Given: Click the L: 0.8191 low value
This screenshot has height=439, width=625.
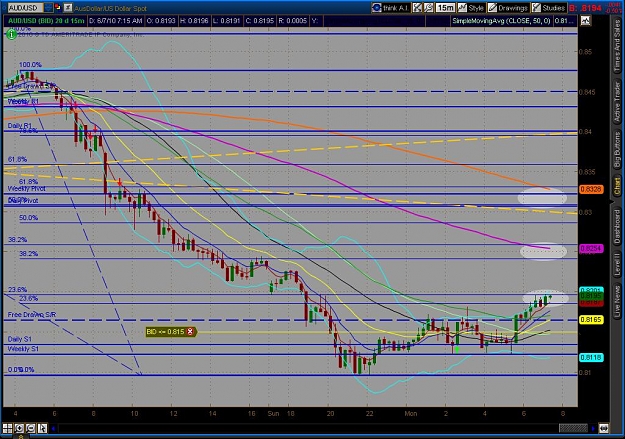Looking at the screenshot, I should point(227,21).
